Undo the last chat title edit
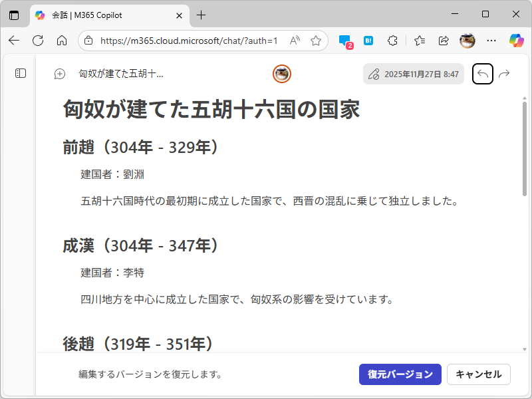Image resolution: width=532 pixels, height=399 pixels. tap(482, 74)
